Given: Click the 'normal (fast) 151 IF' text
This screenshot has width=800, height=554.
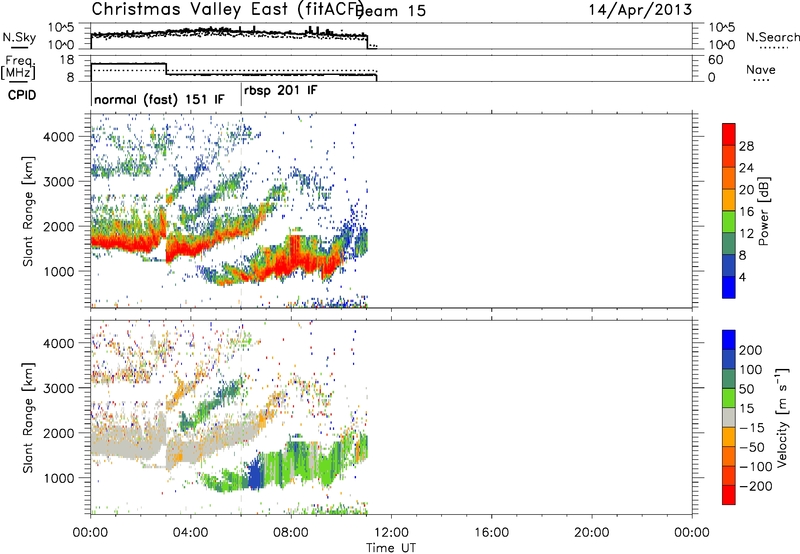Looking at the screenshot, I should (159, 99).
